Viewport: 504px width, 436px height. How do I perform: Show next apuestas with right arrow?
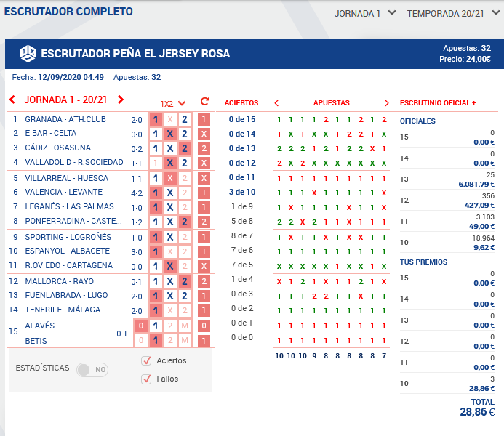point(387,103)
